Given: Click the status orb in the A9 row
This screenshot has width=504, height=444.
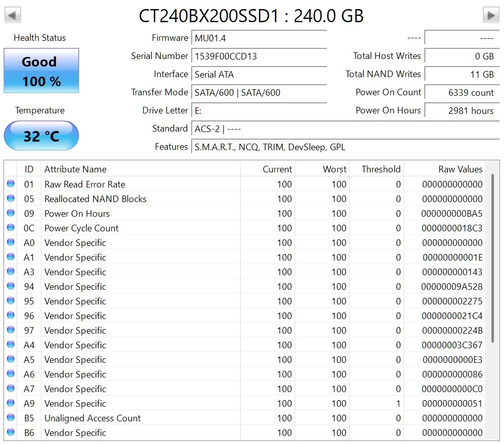Looking at the screenshot, I should [x=11, y=404].
